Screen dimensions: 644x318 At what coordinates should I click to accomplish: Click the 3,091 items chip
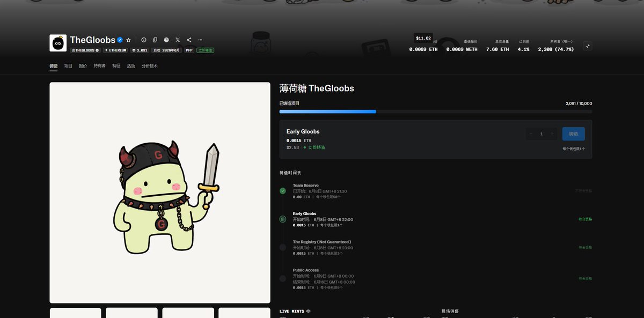coord(140,50)
